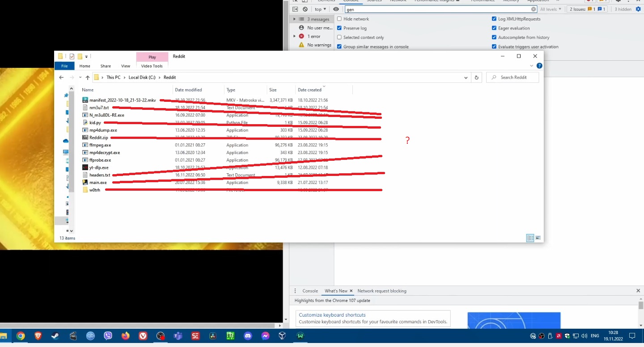Open Microsoft Teams from the taskbar

tap(178, 336)
